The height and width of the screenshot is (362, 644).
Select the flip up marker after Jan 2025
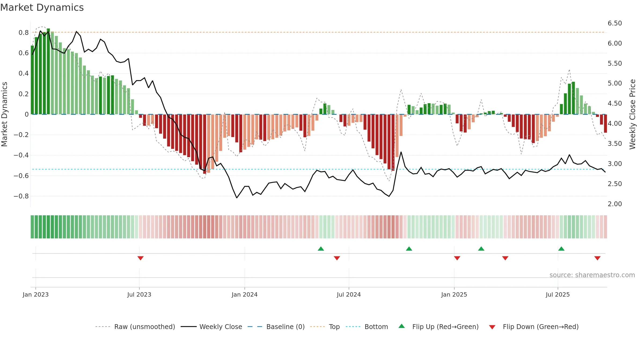pyautogui.click(x=481, y=249)
